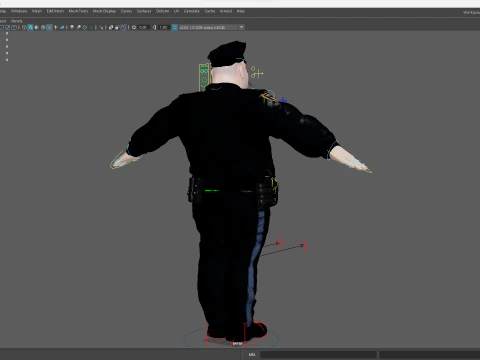Viewport: 480px width, 360px height.
Task: Click the exposure reset icon
Action: point(134,27)
